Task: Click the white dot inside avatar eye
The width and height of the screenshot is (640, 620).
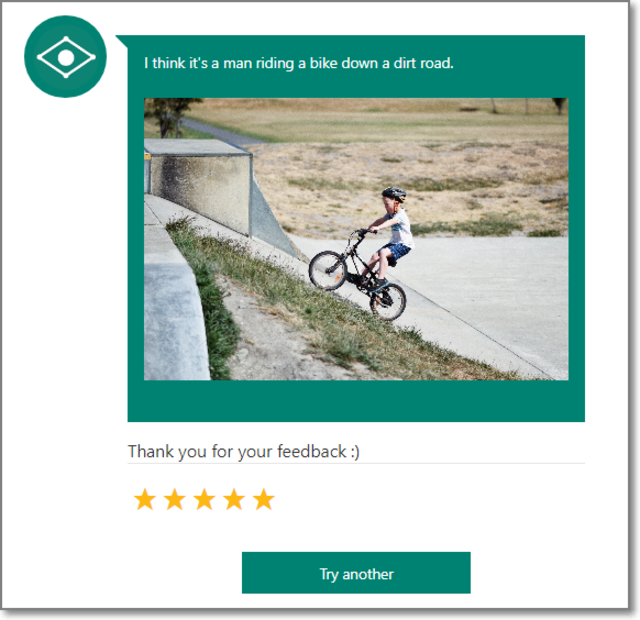Action: pos(66,57)
